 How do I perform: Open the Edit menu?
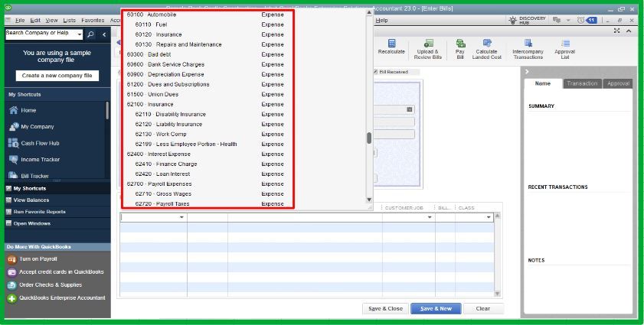[35, 20]
